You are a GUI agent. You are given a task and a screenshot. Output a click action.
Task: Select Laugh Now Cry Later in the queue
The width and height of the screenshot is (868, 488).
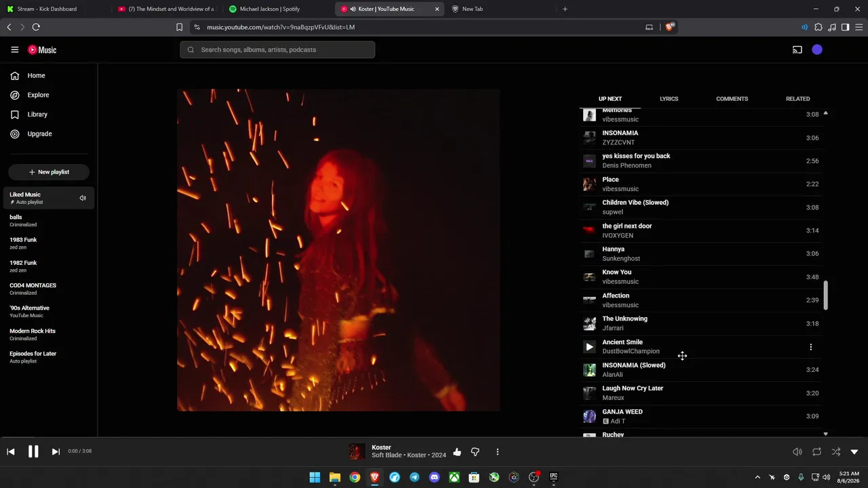(x=701, y=393)
